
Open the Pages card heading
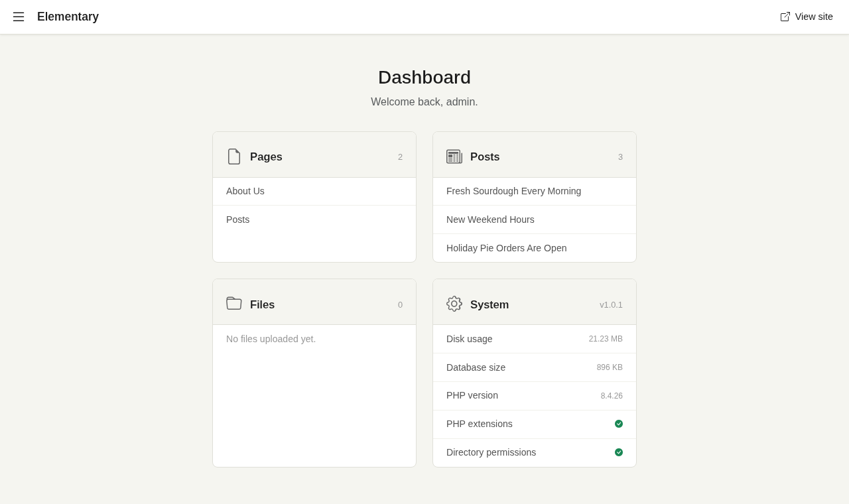point(266,157)
